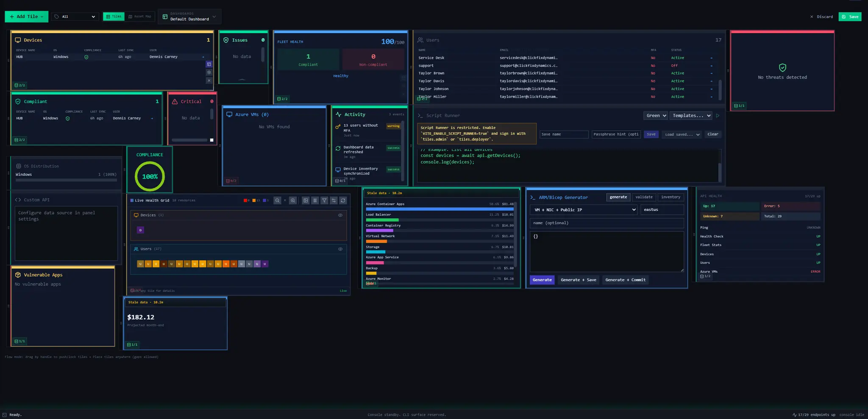
Task: Open layout options on Devices tile
Action: tap(209, 64)
